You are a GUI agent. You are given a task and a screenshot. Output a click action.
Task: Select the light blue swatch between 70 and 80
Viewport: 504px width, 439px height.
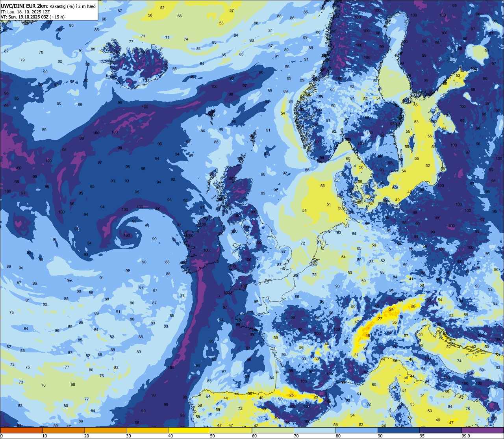(x=315, y=430)
